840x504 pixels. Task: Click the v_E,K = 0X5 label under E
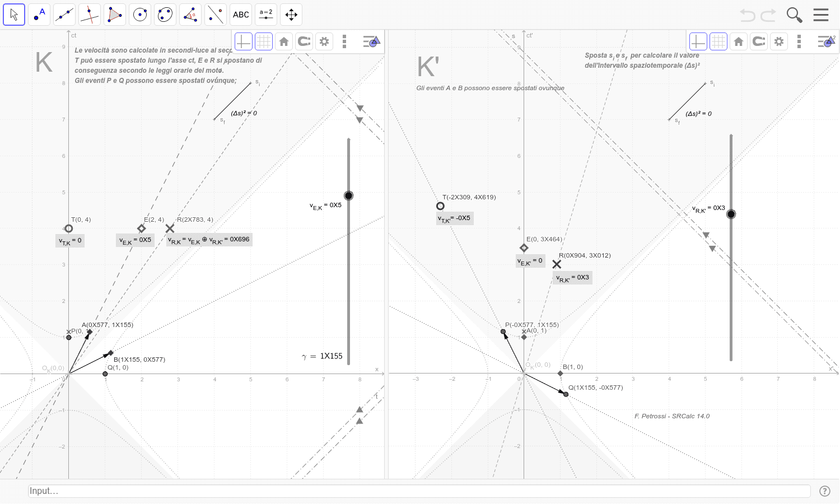(x=135, y=240)
